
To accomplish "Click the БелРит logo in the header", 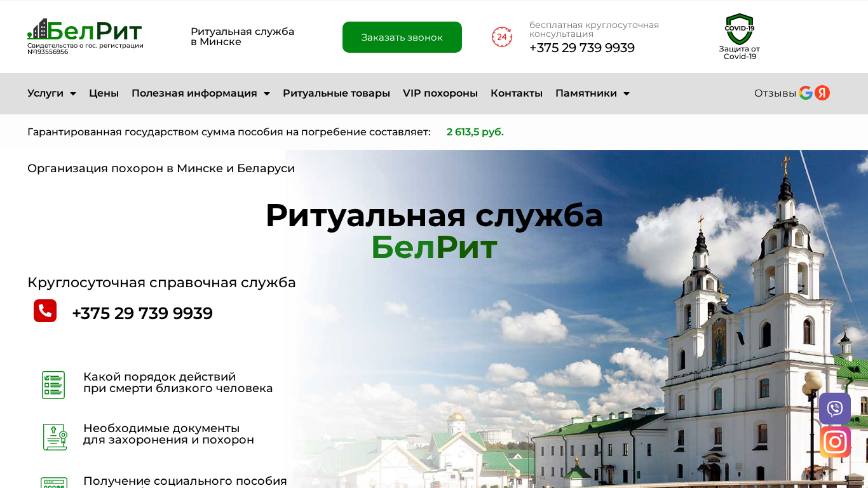I will pyautogui.click(x=85, y=30).
